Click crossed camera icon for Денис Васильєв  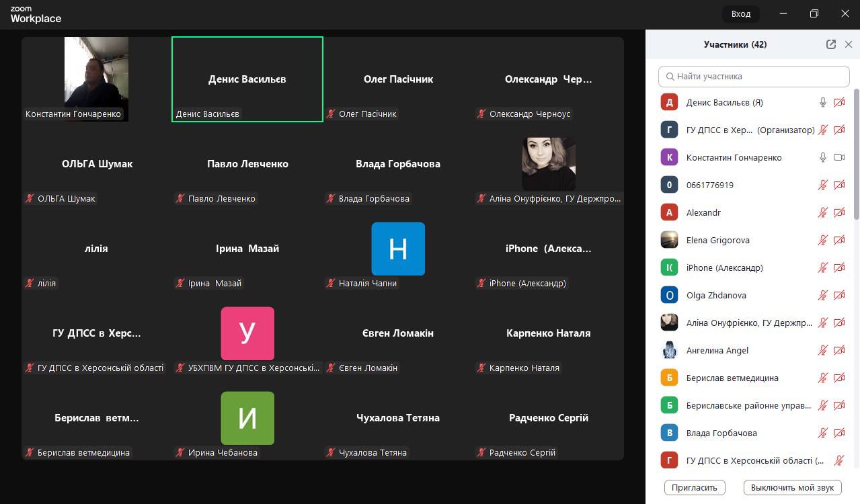point(839,103)
